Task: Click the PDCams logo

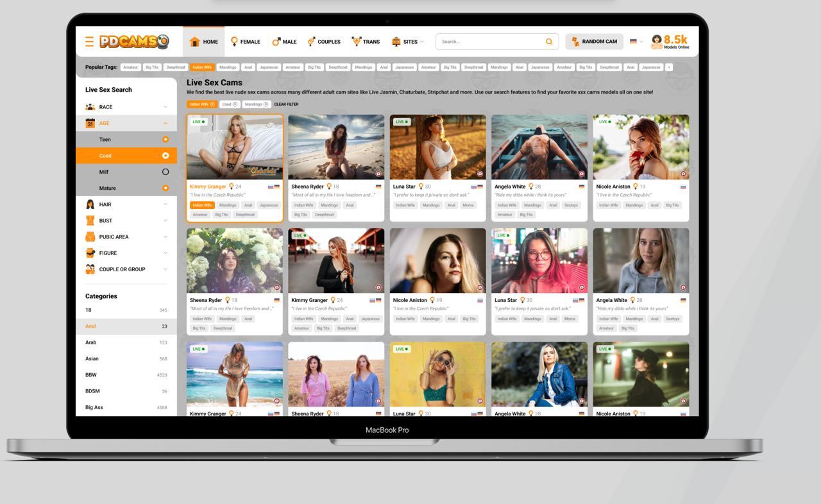Action: [x=134, y=42]
